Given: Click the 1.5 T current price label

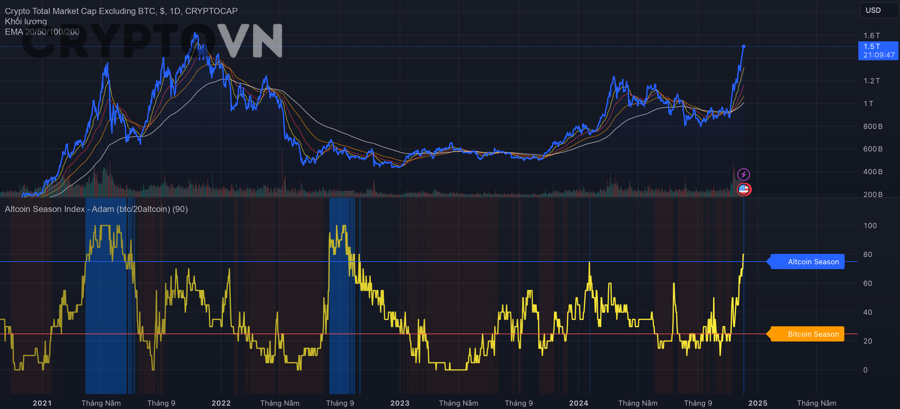Looking at the screenshot, I should tap(872, 46).
